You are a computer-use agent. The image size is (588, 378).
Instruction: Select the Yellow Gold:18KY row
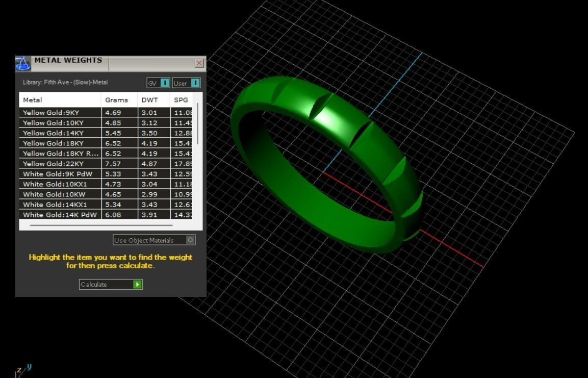click(106, 143)
